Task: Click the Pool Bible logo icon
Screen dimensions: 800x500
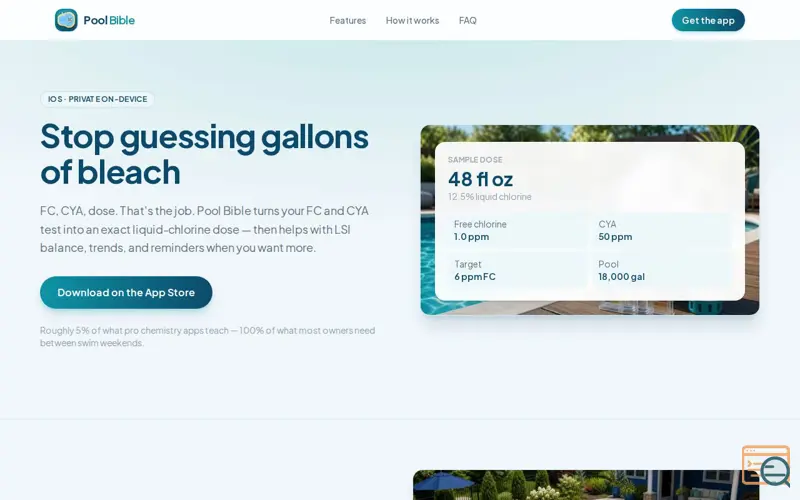Action: 66,20
